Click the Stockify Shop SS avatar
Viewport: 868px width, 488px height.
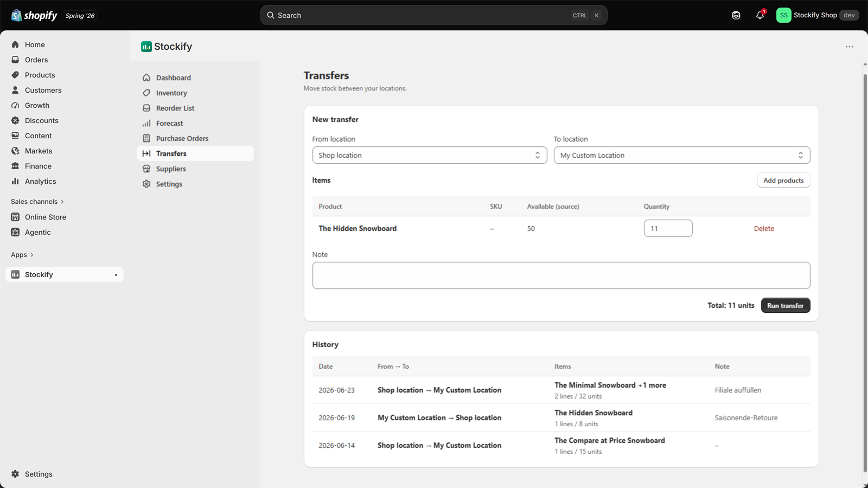pos(783,15)
